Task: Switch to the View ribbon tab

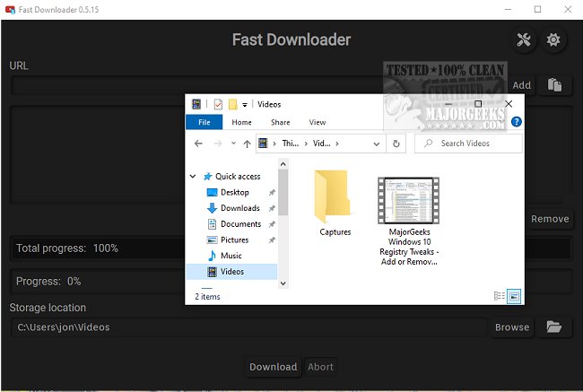Action: pos(318,122)
